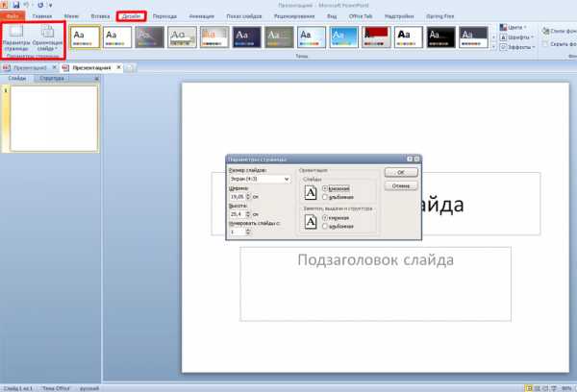Click the help question mark in dialog
577x392 pixels.
pos(410,159)
